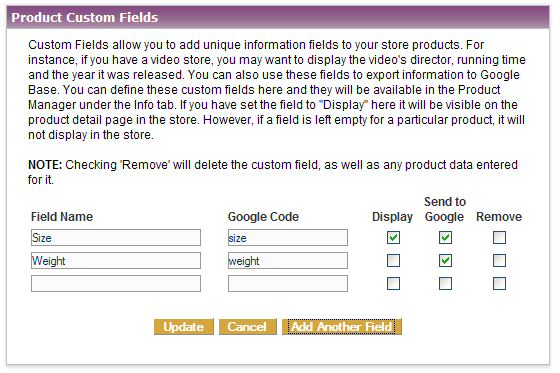Uncheck Send to Google for Size
Image resolution: width=560 pixels, height=373 pixels.
coord(445,238)
